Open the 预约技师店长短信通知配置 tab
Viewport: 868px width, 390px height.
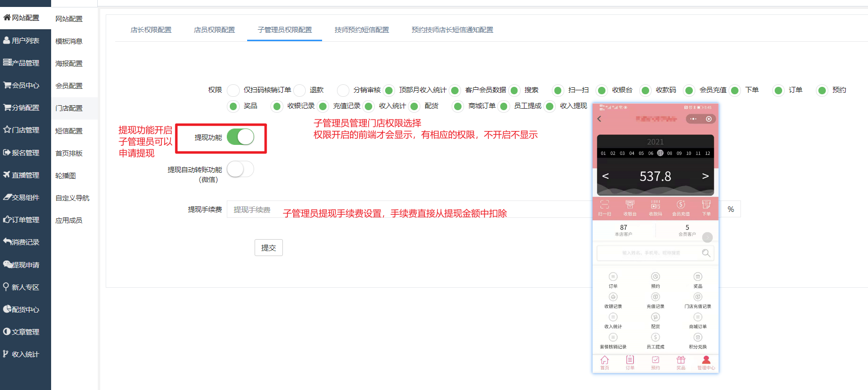click(453, 30)
